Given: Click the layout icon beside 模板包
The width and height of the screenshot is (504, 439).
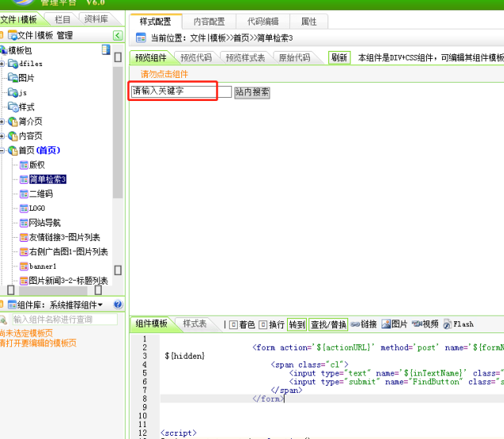Looking at the screenshot, I should [106, 49].
